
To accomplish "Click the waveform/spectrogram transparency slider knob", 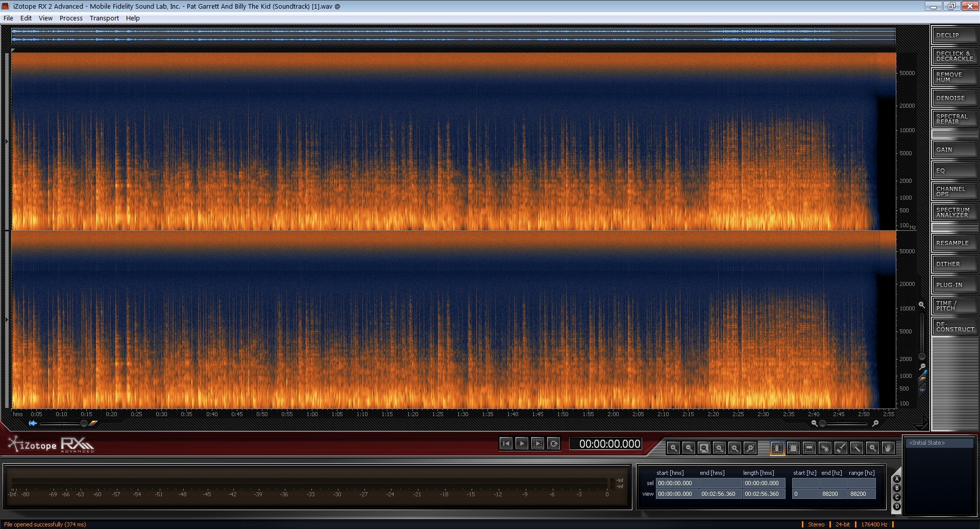I will pos(84,423).
